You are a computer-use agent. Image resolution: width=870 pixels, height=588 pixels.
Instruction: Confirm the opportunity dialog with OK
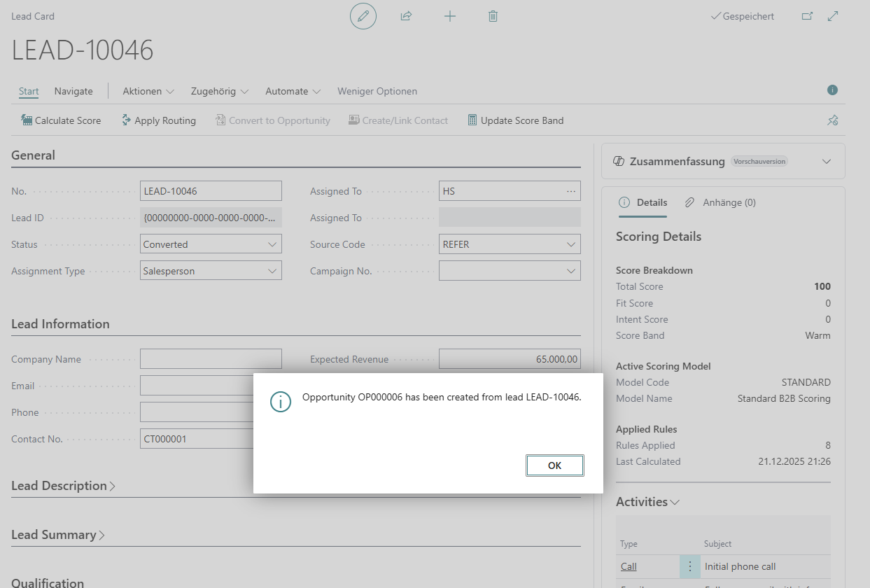click(554, 465)
